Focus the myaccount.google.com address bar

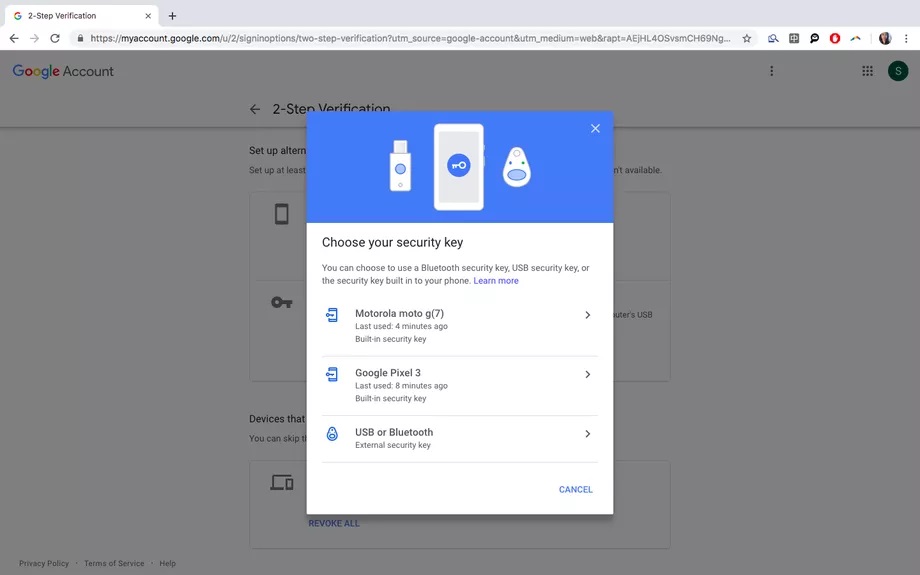[410, 38]
